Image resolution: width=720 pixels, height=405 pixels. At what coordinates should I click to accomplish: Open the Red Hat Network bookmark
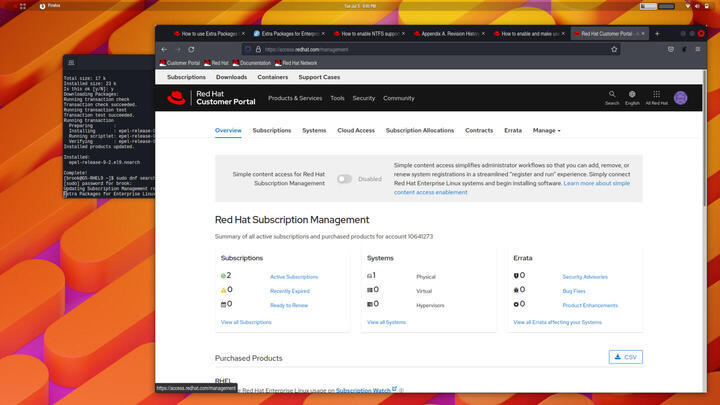click(296, 63)
